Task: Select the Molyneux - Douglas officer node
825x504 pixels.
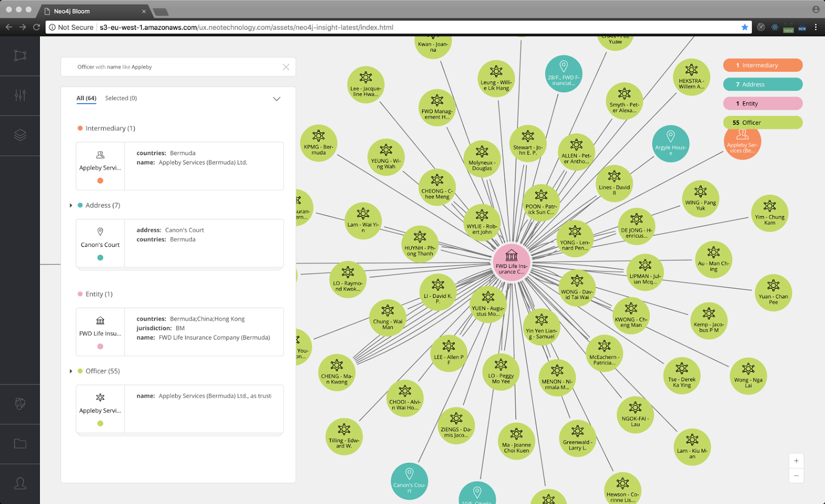Action: [482, 159]
